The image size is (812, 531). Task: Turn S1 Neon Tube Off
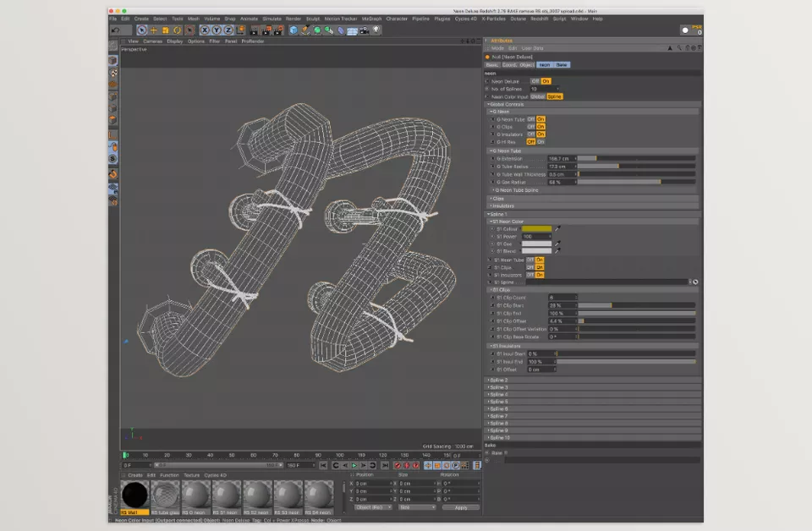click(530, 260)
